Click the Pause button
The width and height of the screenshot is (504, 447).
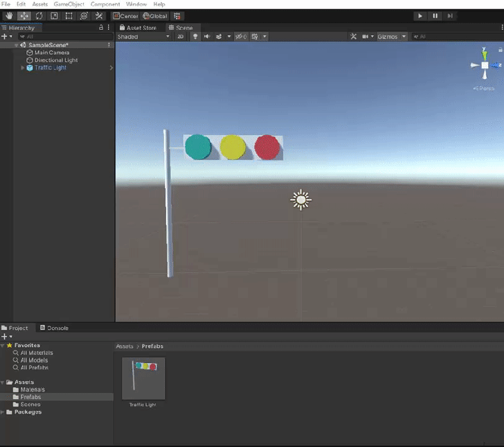435,16
